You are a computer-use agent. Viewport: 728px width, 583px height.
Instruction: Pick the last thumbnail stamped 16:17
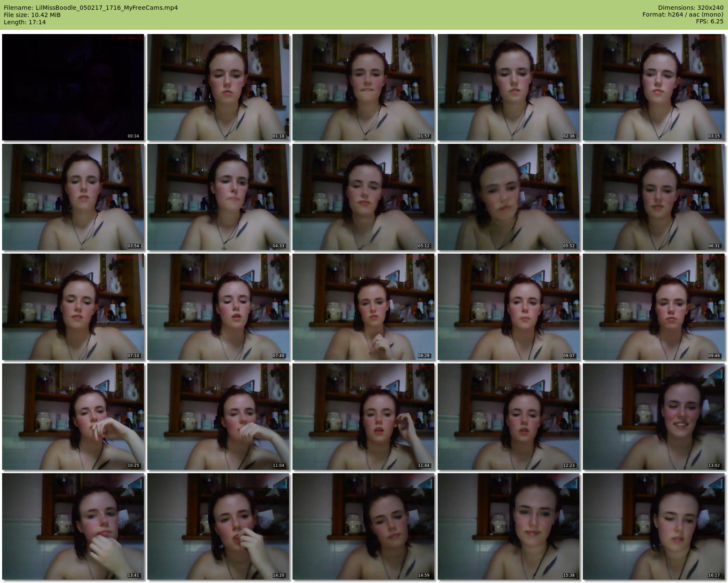[654, 526]
